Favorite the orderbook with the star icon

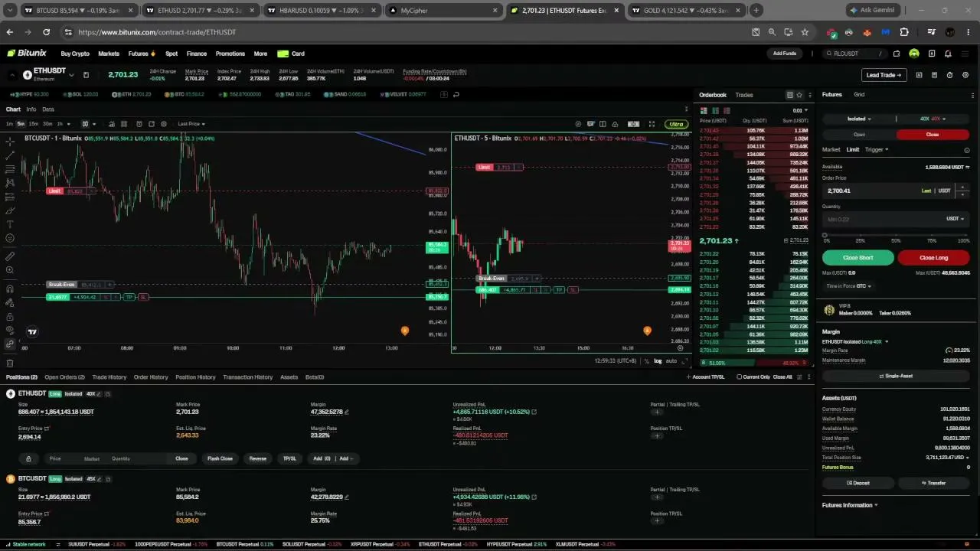pos(799,95)
